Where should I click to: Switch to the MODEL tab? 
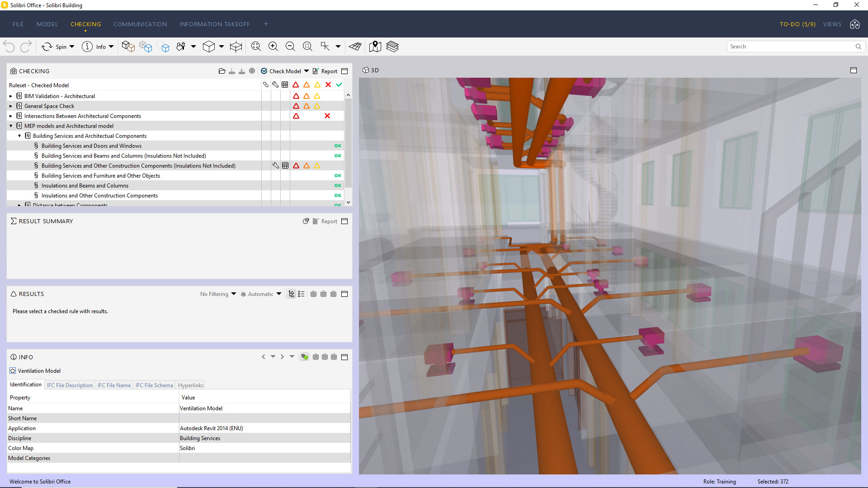click(x=47, y=24)
